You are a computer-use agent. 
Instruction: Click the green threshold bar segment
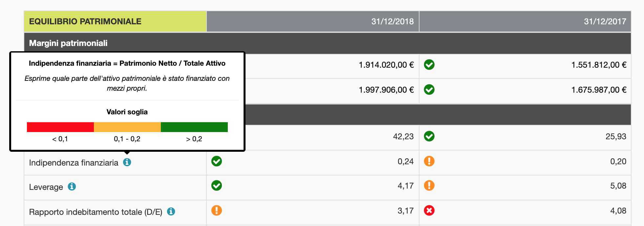point(194,127)
